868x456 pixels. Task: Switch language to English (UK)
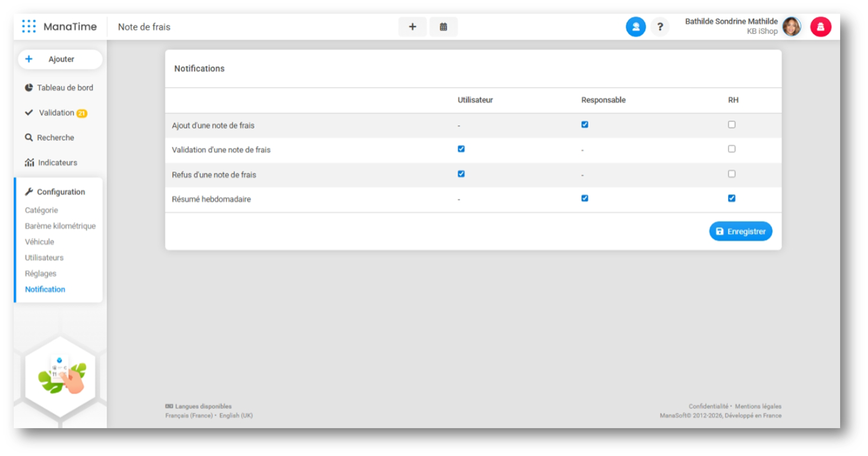[236, 416]
